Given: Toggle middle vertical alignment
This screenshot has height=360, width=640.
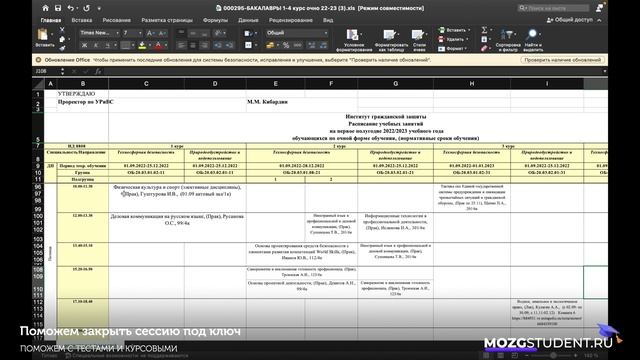Looking at the screenshot, I should coord(193,33).
